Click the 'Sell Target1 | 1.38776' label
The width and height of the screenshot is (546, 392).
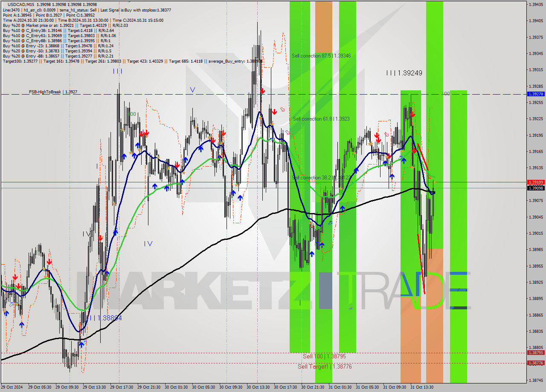pyautogui.click(x=325, y=366)
